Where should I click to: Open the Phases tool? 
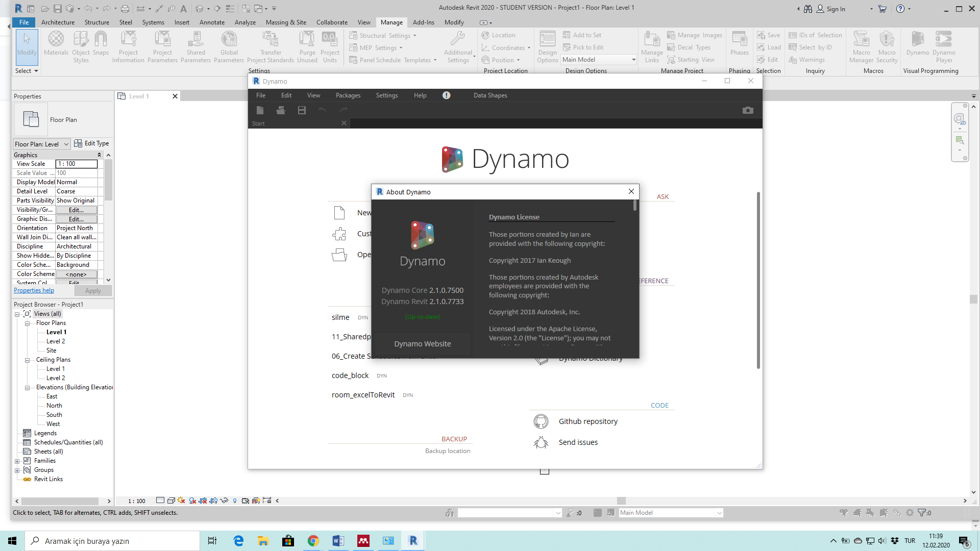[739, 46]
